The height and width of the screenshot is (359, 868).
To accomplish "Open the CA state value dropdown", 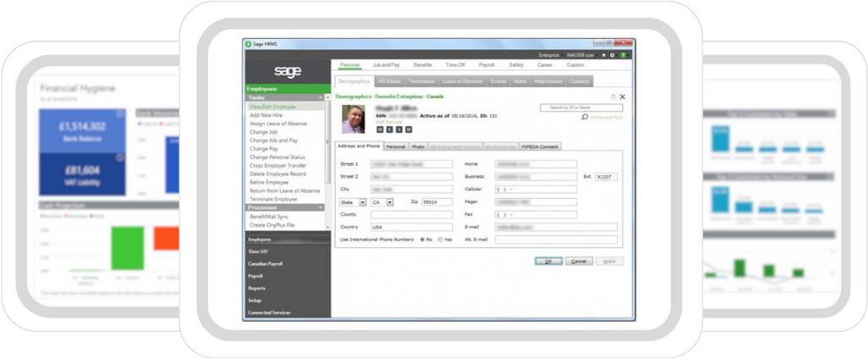I will pyautogui.click(x=390, y=202).
